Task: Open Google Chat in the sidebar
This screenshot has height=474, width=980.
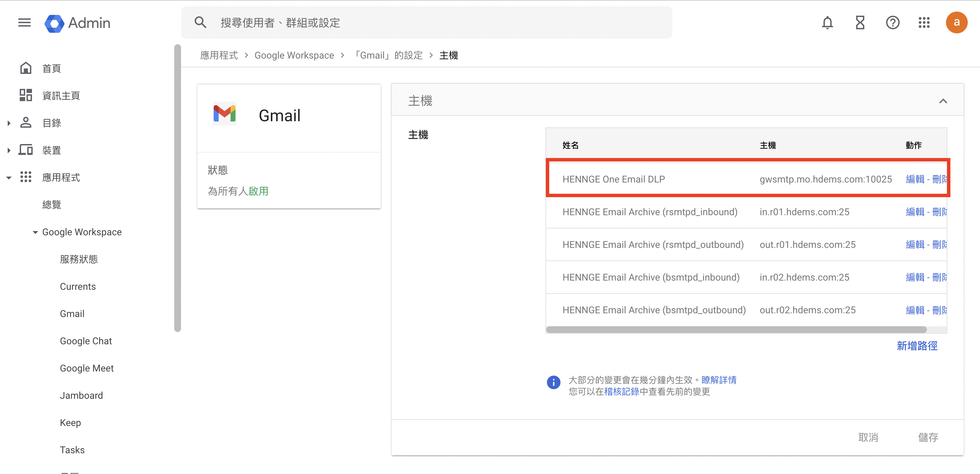Action: click(x=86, y=341)
